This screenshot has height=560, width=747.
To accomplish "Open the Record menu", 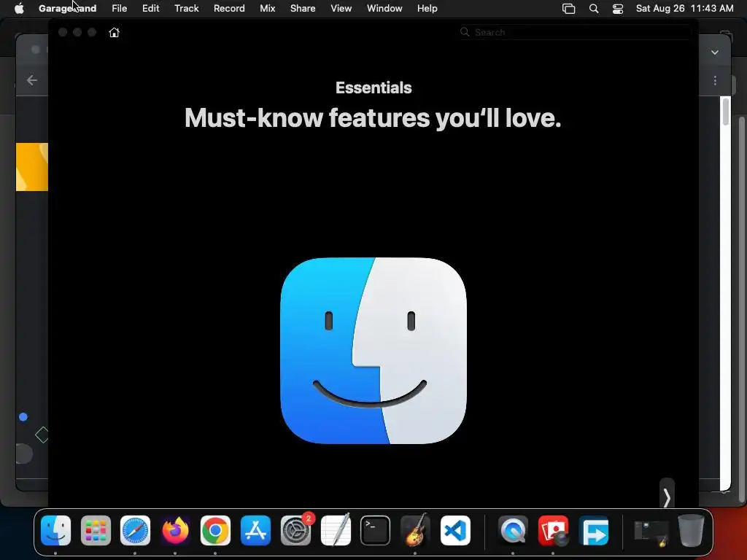I will (229, 8).
